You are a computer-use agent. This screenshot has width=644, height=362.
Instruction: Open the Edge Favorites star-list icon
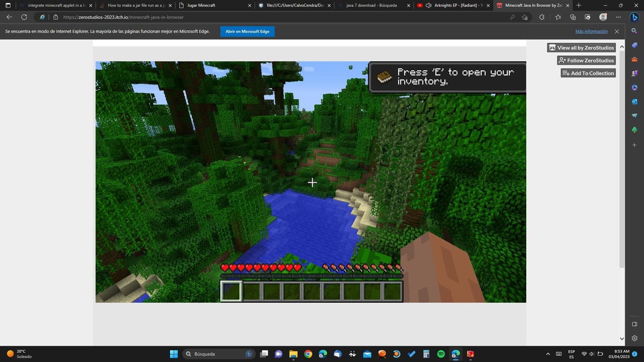(558, 17)
